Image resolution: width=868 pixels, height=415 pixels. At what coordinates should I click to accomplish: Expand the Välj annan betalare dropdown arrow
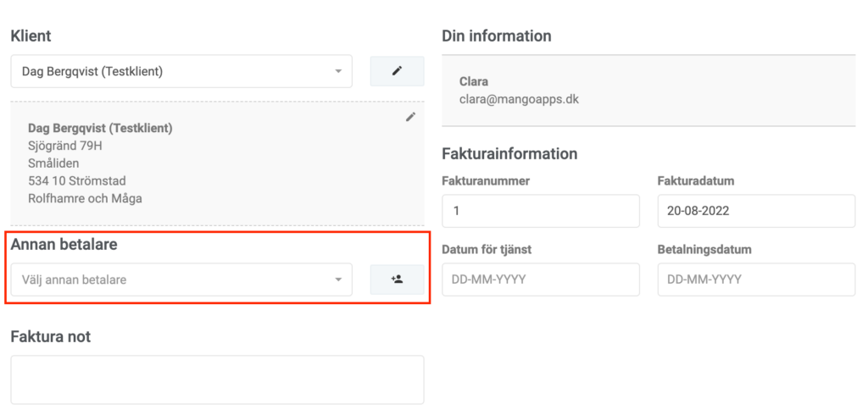338,280
